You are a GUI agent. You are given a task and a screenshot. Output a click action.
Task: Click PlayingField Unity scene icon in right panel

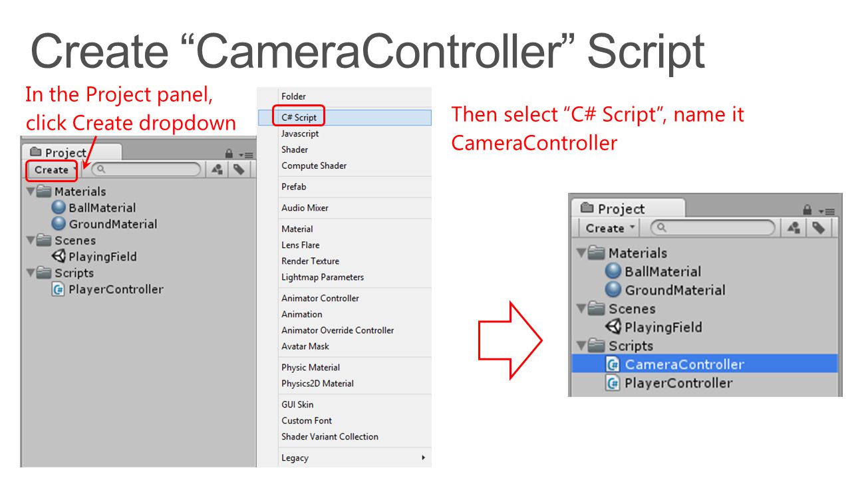[613, 327]
